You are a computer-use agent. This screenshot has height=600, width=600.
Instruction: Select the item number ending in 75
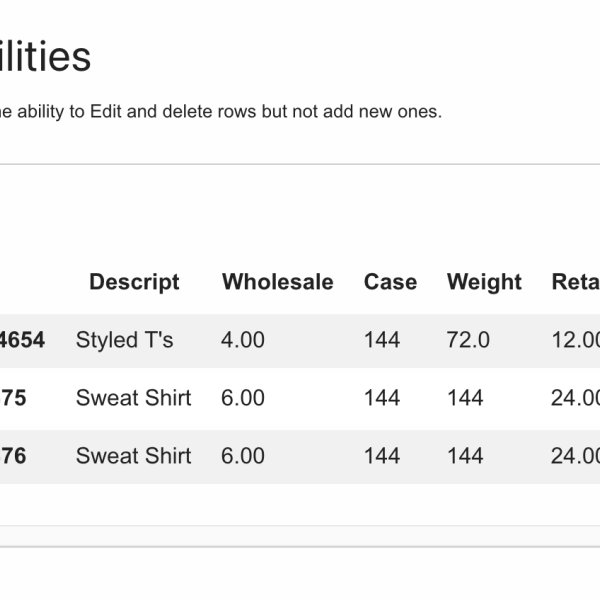14,398
